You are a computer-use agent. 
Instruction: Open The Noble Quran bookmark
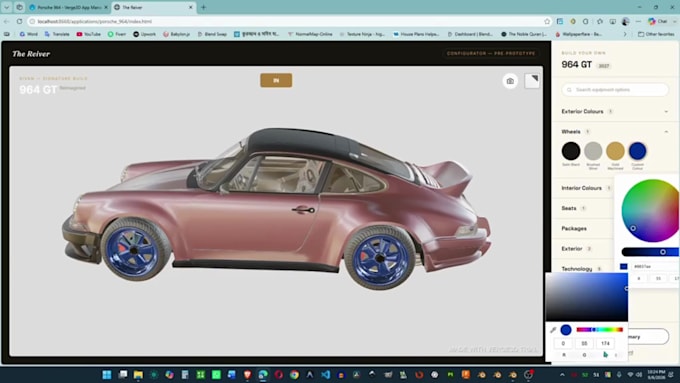click(524, 34)
